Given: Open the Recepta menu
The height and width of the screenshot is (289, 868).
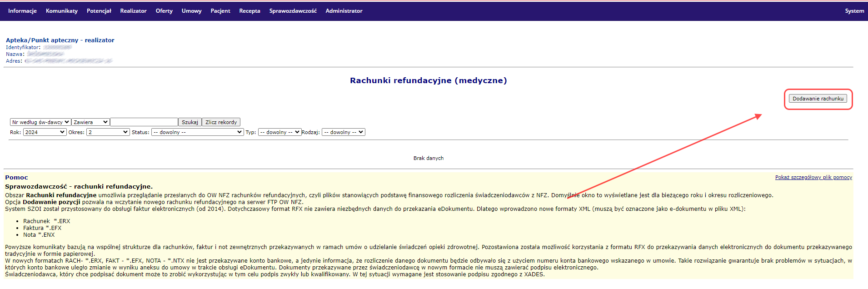Looking at the screenshot, I should pyautogui.click(x=249, y=11).
